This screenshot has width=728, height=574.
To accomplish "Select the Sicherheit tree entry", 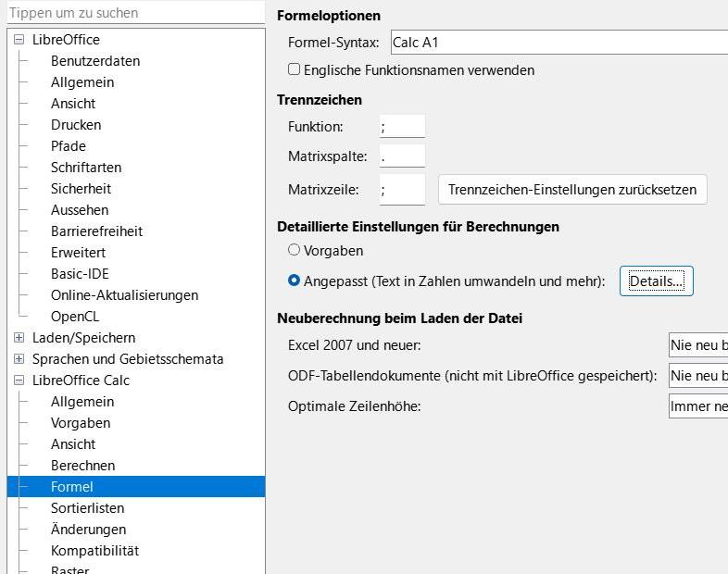I will tap(81, 189).
